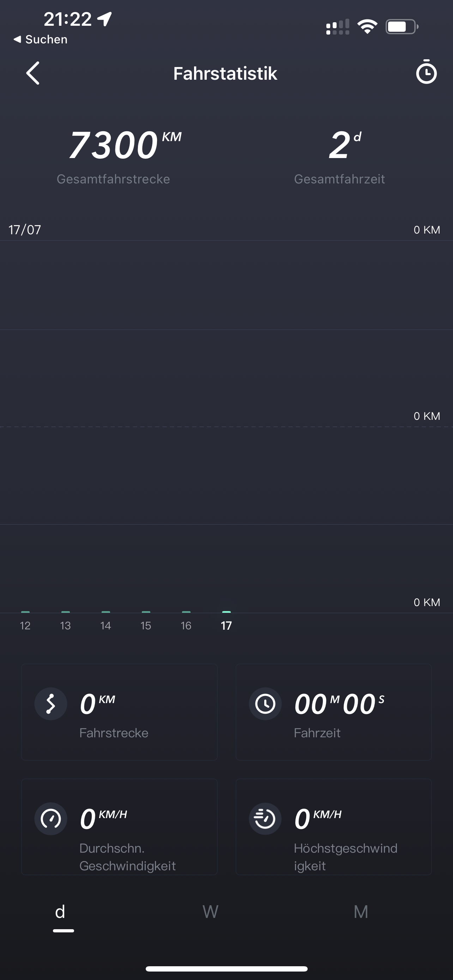Tap the Fahrzeit clock icon
This screenshot has height=980, width=453.
pyautogui.click(x=265, y=704)
